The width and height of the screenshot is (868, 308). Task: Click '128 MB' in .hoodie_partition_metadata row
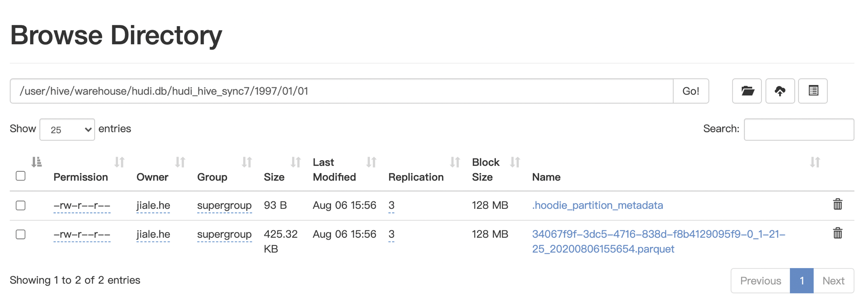pos(490,205)
